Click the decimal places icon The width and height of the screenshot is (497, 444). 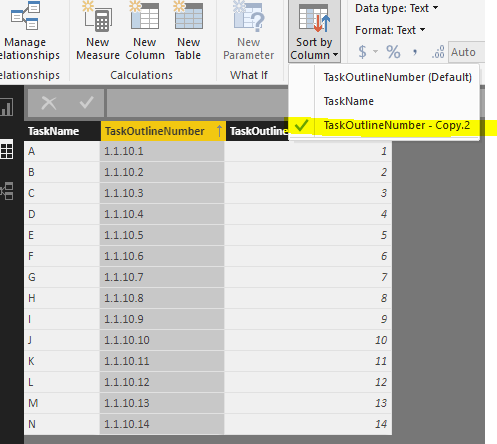[x=438, y=52]
